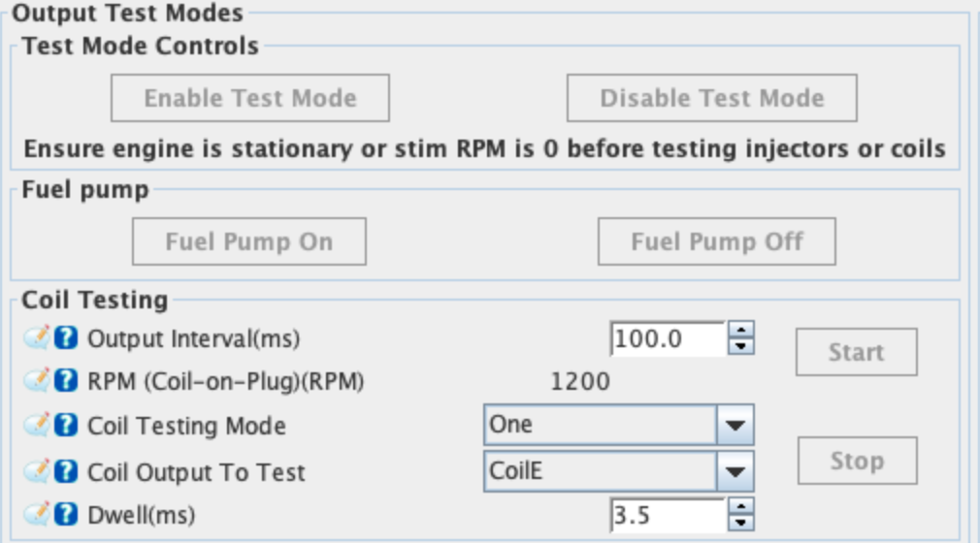
Task: Open help for Output Interval setting
Action: (x=66, y=338)
